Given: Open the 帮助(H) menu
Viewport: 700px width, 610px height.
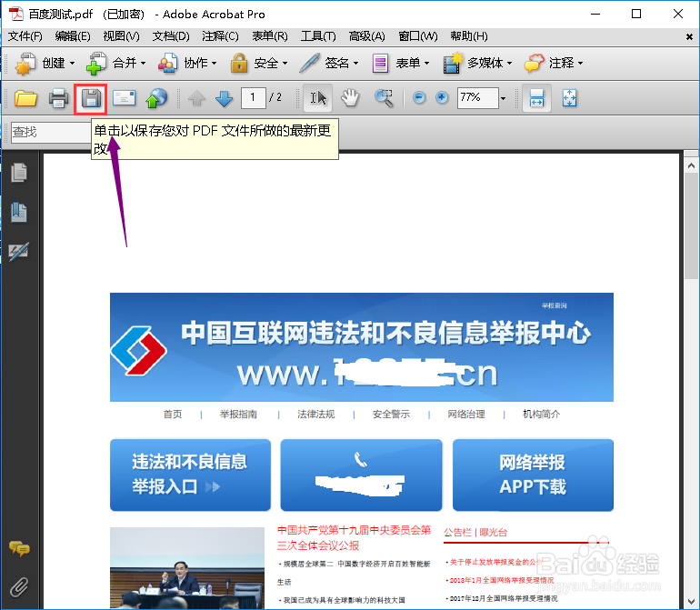Looking at the screenshot, I should [x=469, y=36].
